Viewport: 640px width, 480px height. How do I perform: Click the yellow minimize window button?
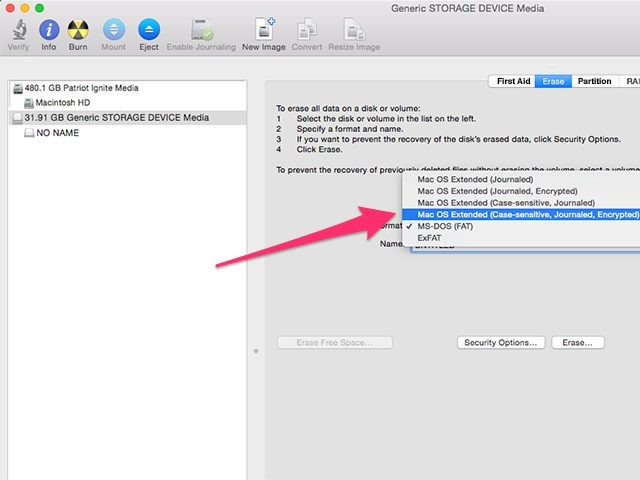[24, 8]
